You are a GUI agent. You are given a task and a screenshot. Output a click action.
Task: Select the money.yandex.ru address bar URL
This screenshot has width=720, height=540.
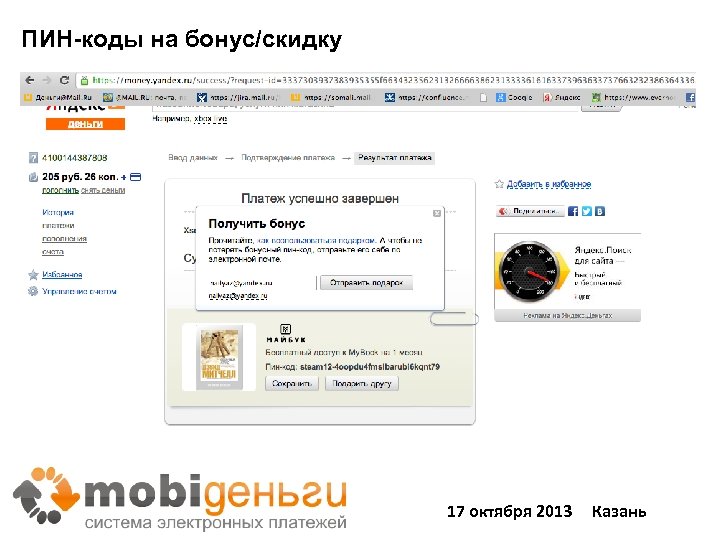[393, 80]
